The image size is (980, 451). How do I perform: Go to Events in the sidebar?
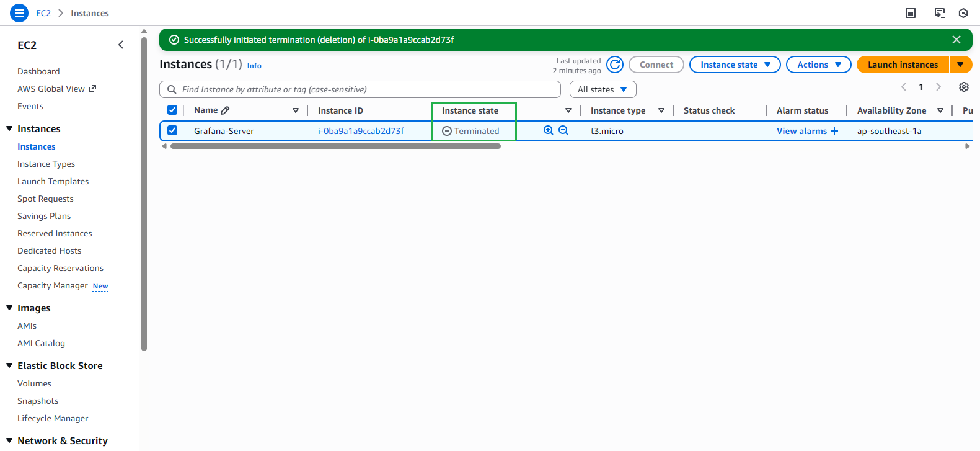coord(30,106)
